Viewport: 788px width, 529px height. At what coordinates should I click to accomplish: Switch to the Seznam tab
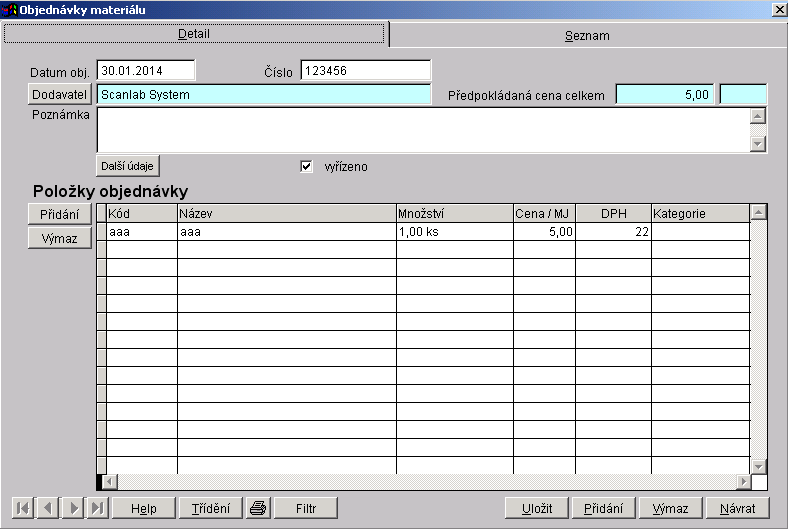(587, 35)
